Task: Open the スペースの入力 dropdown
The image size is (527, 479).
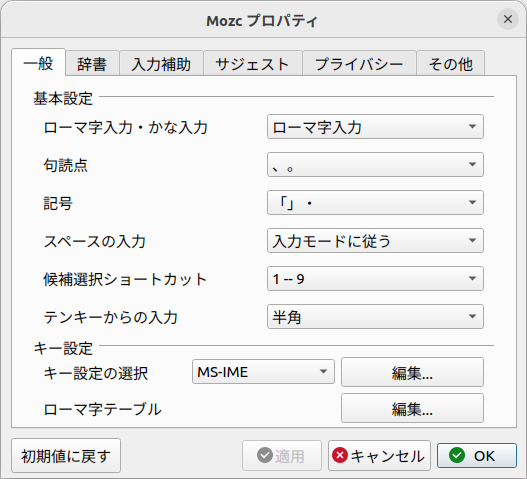Action: (x=375, y=241)
